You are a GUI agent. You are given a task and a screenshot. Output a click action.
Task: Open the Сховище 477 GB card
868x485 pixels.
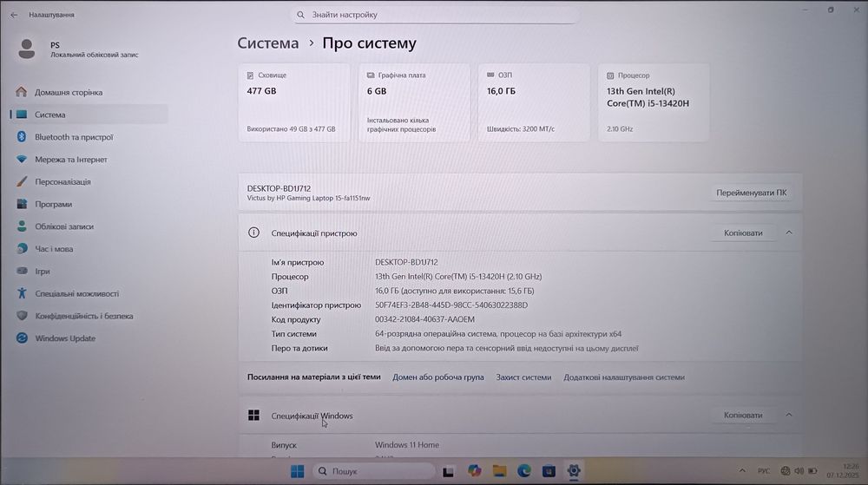tap(294, 103)
